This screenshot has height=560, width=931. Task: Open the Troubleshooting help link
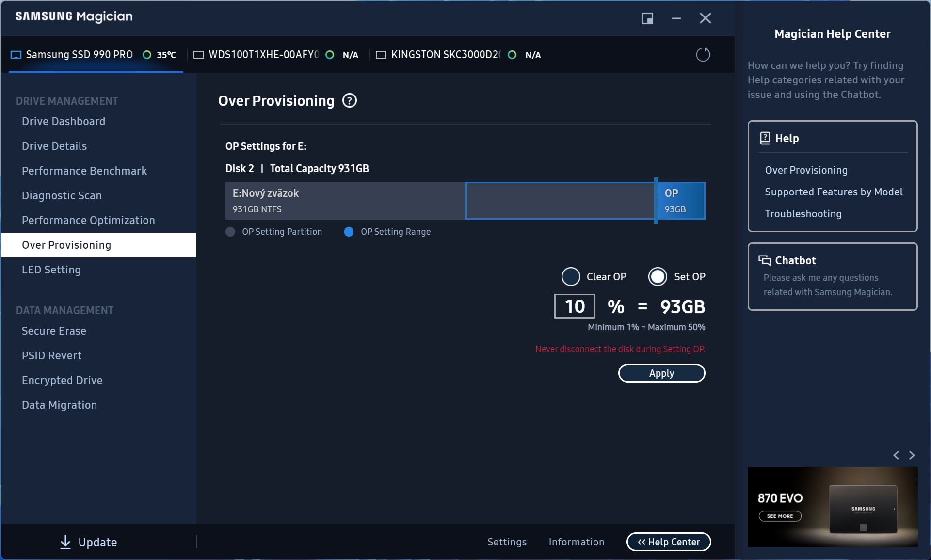[803, 214]
